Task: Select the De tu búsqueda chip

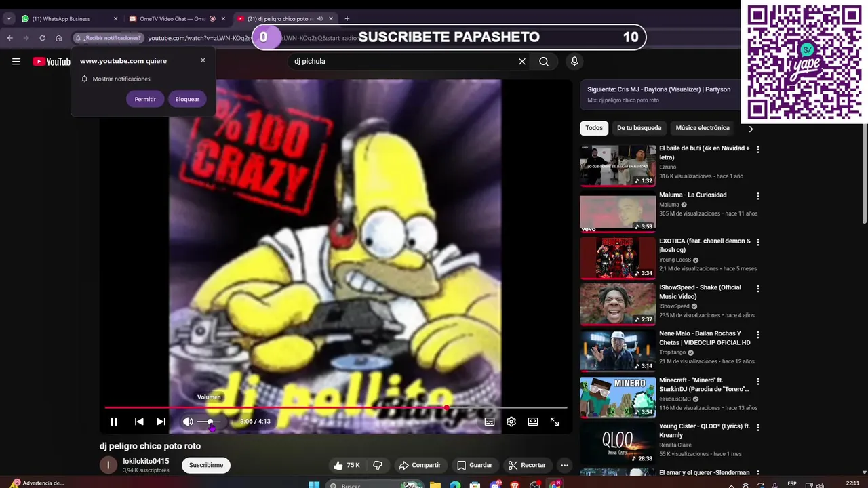Action: tap(639, 128)
